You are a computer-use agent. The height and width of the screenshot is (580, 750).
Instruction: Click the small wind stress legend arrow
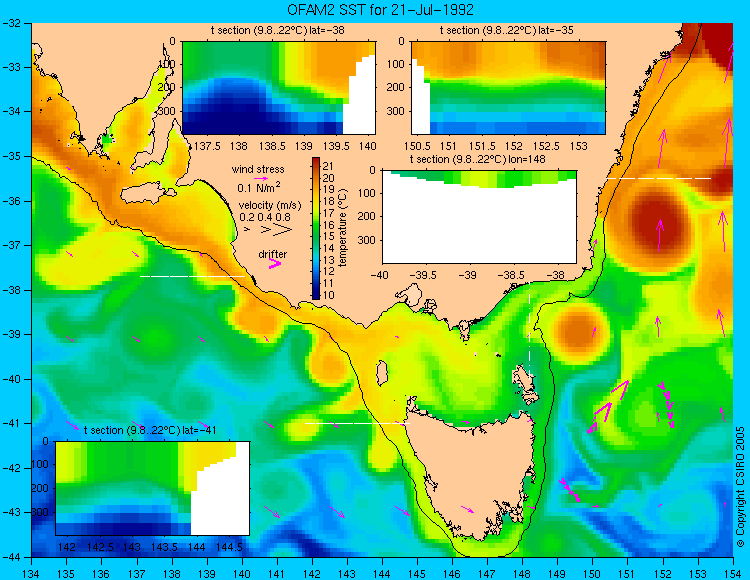coord(261,178)
